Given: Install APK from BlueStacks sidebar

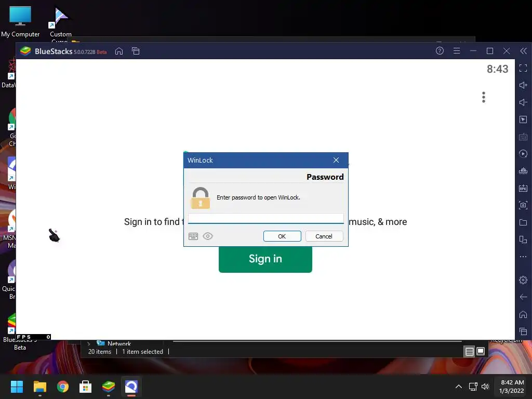Looking at the screenshot, I should [x=523, y=188].
